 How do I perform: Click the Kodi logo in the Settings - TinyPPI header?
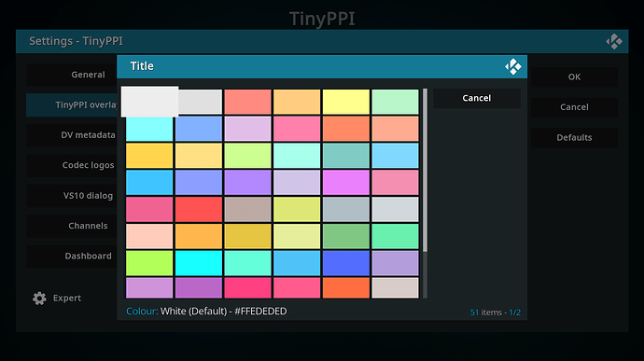click(x=614, y=41)
